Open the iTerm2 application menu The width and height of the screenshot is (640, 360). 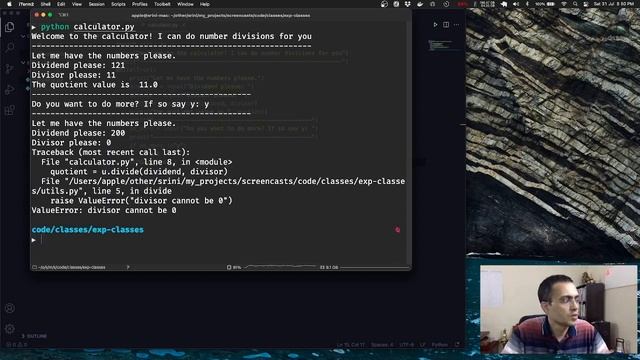[x=26, y=4]
